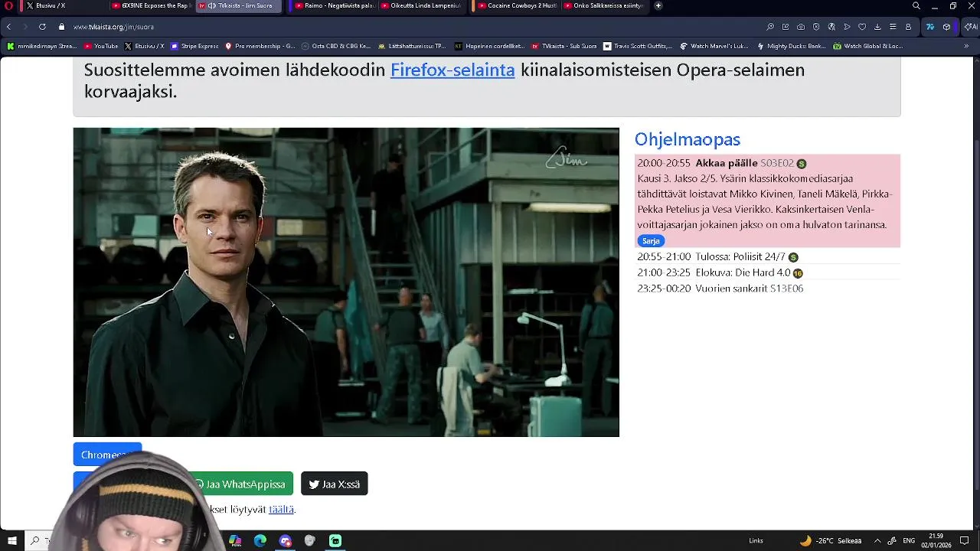This screenshot has height=551, width=980.
Task: Switch to the Cocaine Cowboys 2 tab
Action: tap(517, 5)
